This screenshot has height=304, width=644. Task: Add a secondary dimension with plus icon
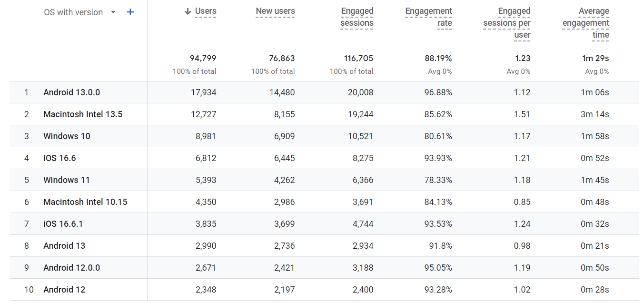(130, 12)
